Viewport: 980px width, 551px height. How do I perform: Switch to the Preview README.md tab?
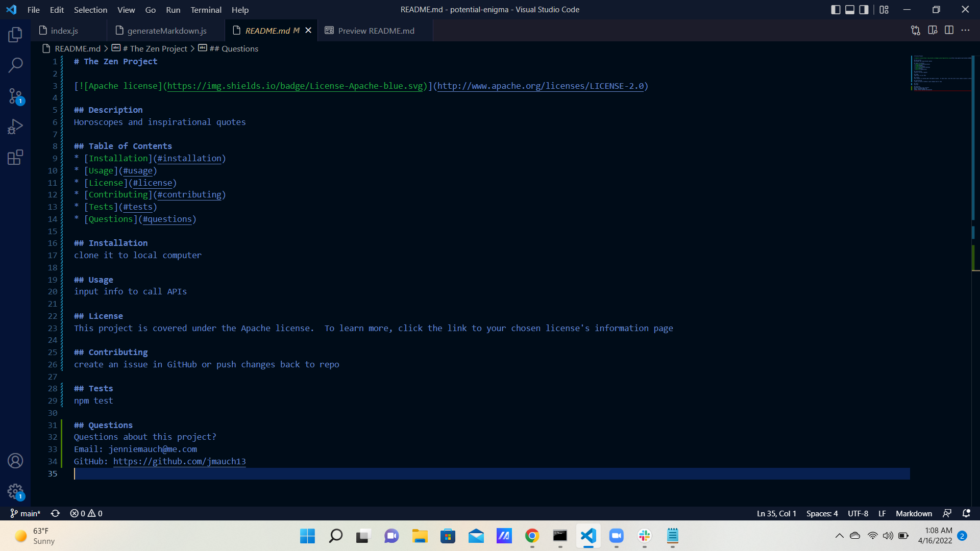pos(375,31)
